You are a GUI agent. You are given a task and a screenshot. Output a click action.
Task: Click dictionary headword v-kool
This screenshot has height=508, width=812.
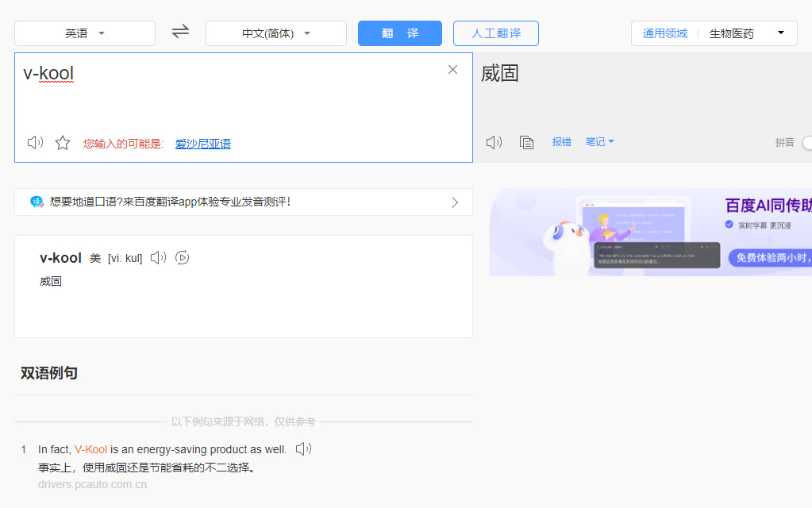(60, 258)
